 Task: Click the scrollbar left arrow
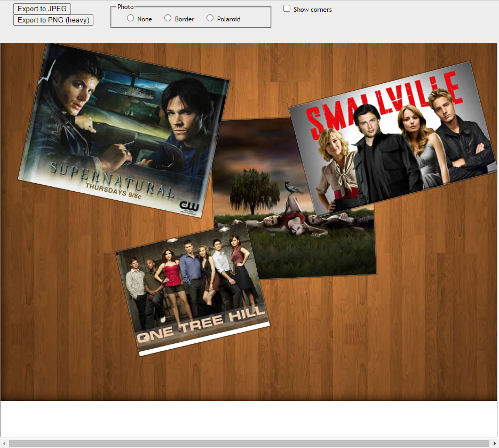4,443
